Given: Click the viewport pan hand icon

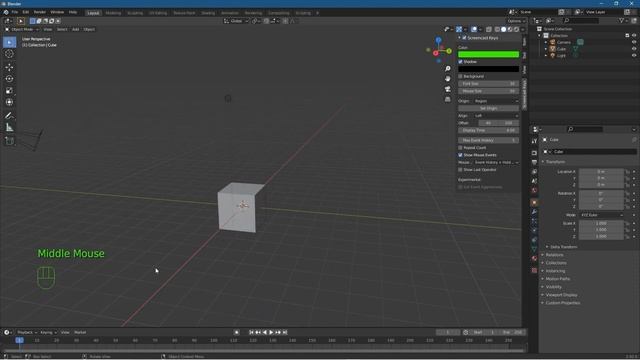Looking at the screenshot, I should (x=448, y=78).
